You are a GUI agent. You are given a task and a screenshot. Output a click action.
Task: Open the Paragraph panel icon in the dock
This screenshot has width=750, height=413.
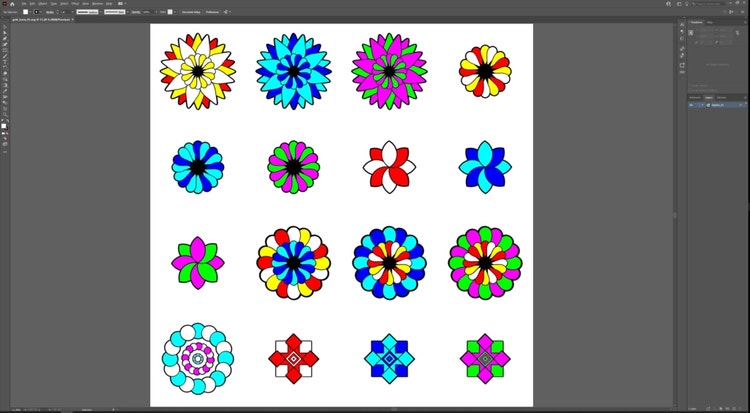coord(683,31)
